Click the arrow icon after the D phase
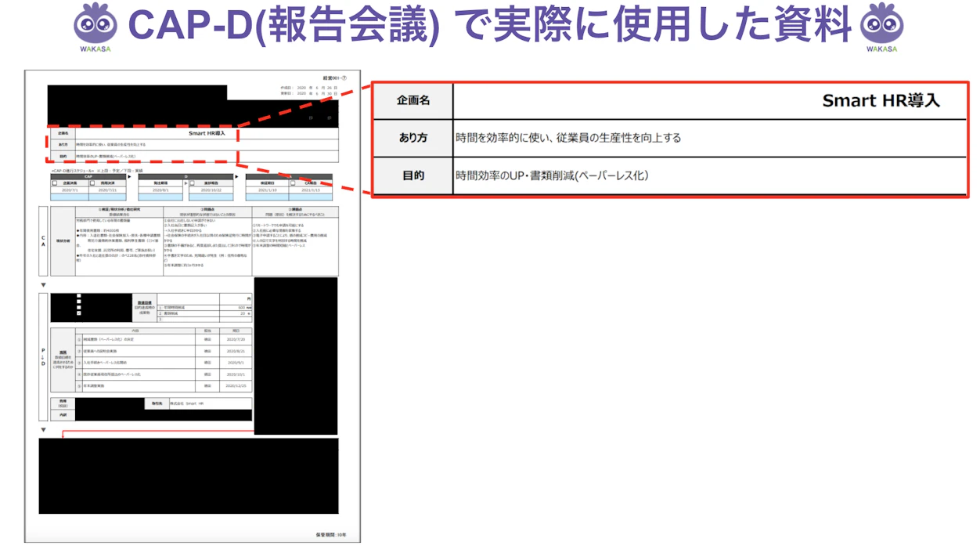This screenshot has height=553, width=980. [236, 176]
